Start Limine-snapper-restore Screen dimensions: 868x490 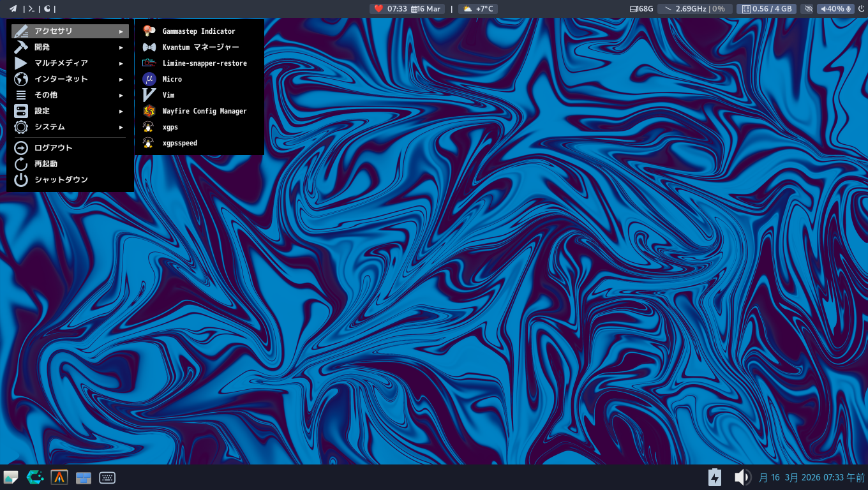(x=199, y=63)
